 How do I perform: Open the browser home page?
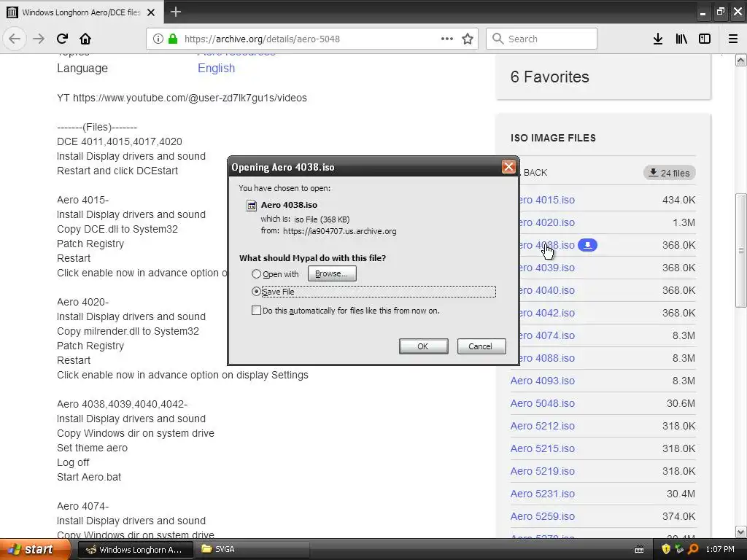click(x=85, y=39)
